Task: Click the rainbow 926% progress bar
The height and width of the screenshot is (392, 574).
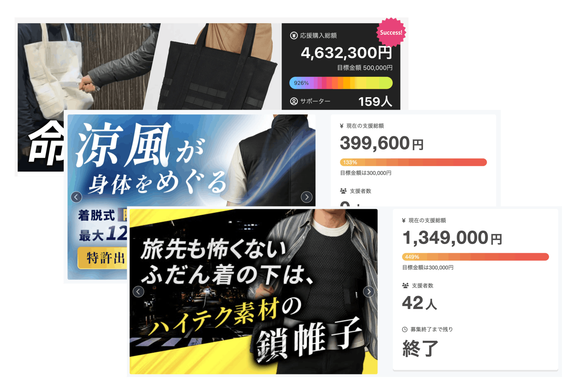Action: tap(341, 83)
